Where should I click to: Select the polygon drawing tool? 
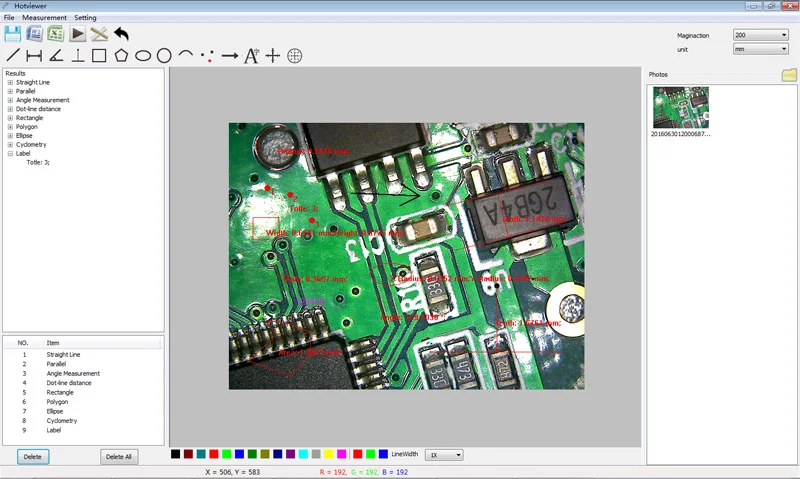click(x=121, y=55)
